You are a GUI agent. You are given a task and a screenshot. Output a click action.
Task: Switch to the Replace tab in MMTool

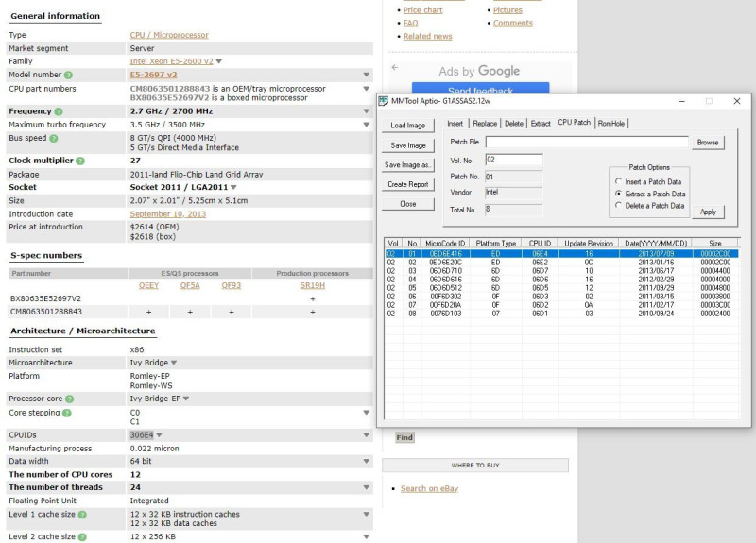485,124
